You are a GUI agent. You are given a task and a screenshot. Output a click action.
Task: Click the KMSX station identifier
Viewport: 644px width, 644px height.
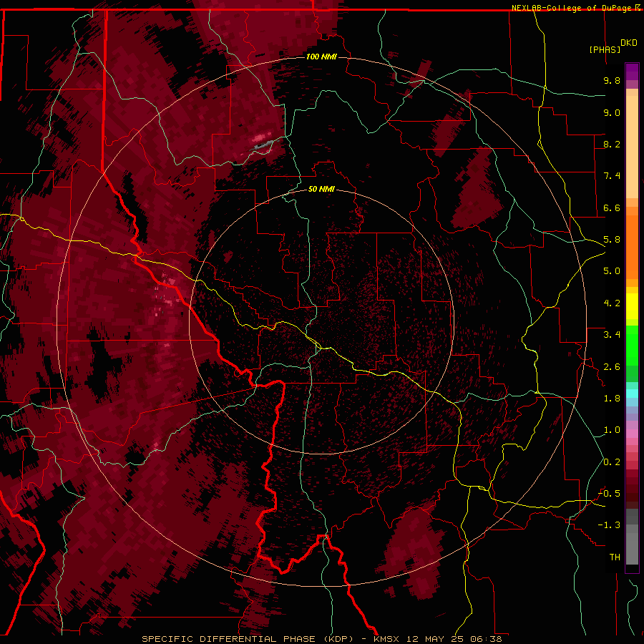tap(386, 639)
